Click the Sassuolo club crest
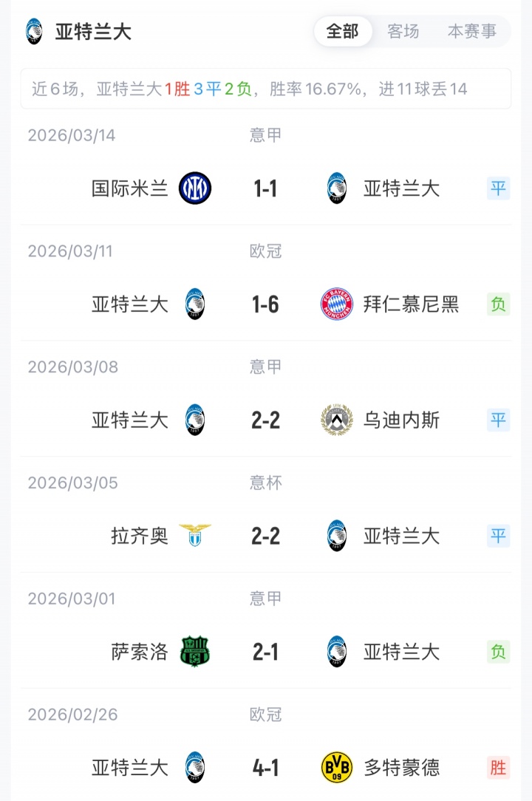 point(195,652)
